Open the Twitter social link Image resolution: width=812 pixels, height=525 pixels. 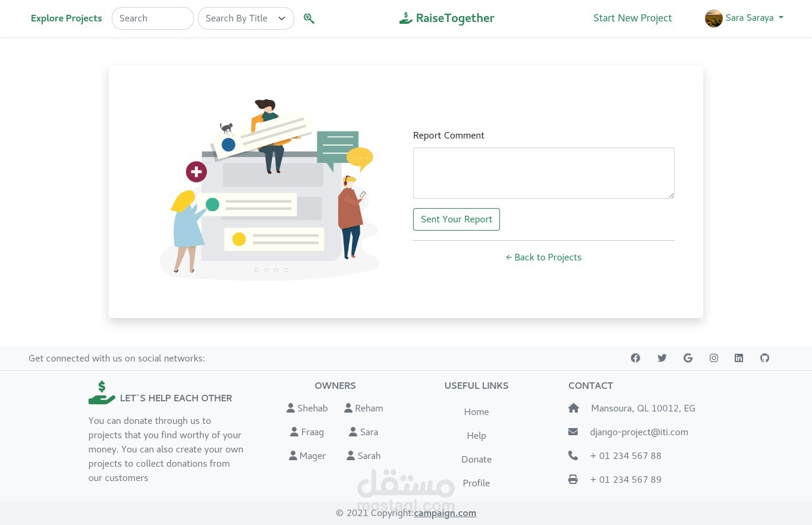662,358
